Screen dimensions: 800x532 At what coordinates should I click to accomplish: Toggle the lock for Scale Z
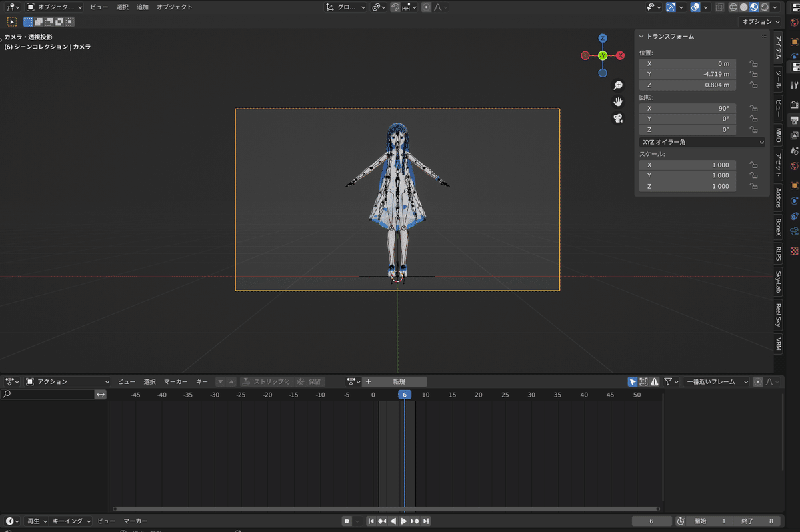coord(753,186)
